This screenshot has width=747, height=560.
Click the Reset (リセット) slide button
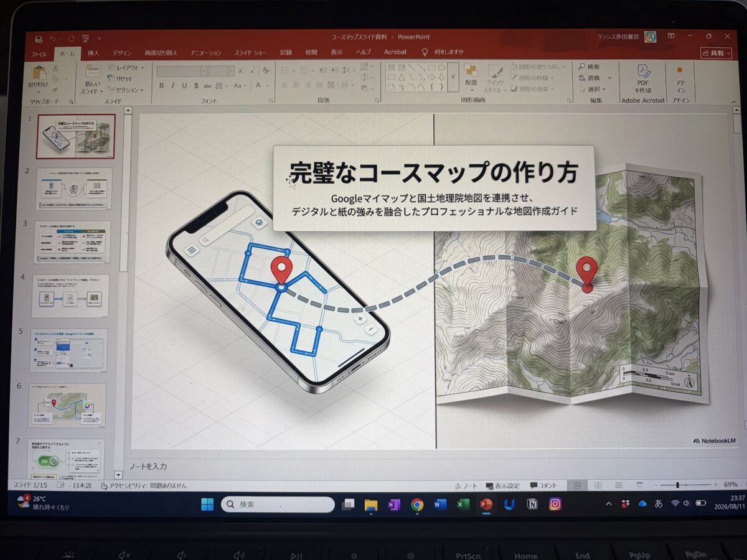(120, 78)
